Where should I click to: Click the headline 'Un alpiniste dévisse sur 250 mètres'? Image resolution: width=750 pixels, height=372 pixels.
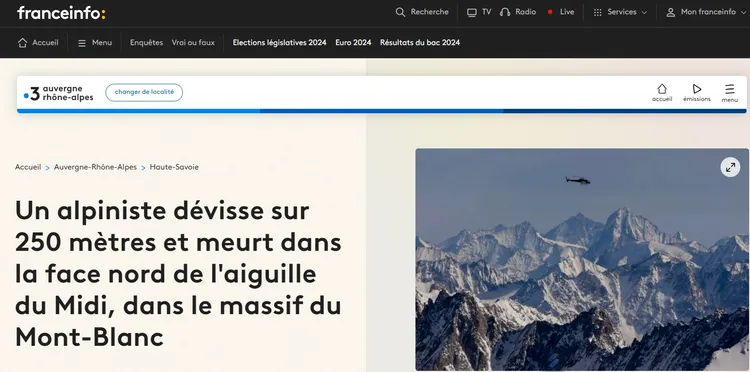178,274
